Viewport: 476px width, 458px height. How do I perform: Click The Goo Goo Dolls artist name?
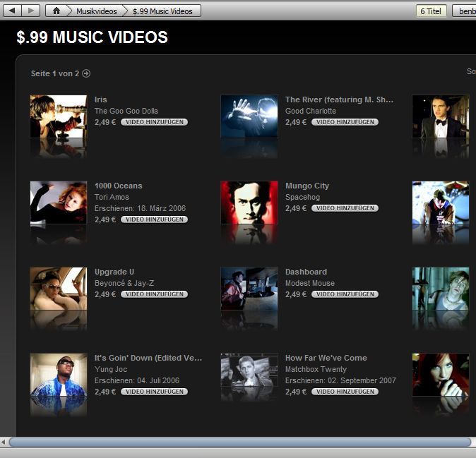[126, 111]
